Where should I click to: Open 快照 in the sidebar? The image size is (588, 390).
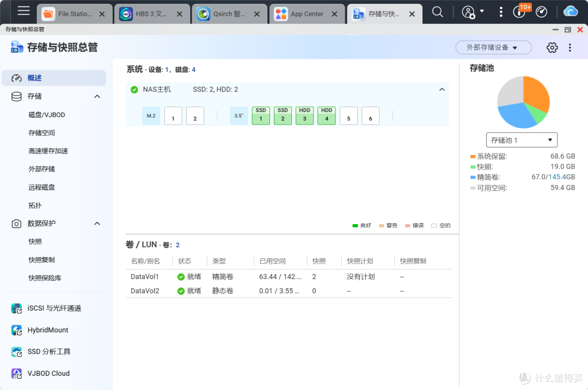point(35,242)
